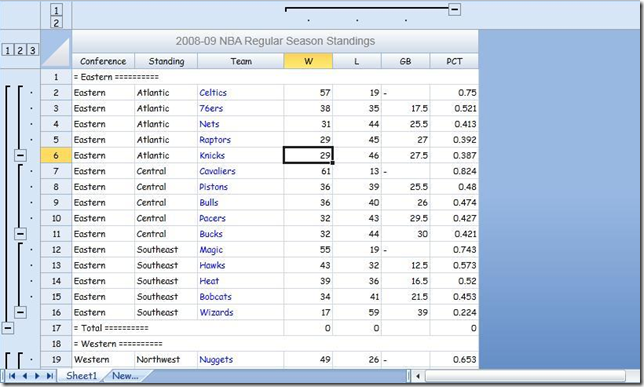The width and height of the screenshot is (644, 387).
Task: Open the Bobcats team link
Action: coord(215,297)
